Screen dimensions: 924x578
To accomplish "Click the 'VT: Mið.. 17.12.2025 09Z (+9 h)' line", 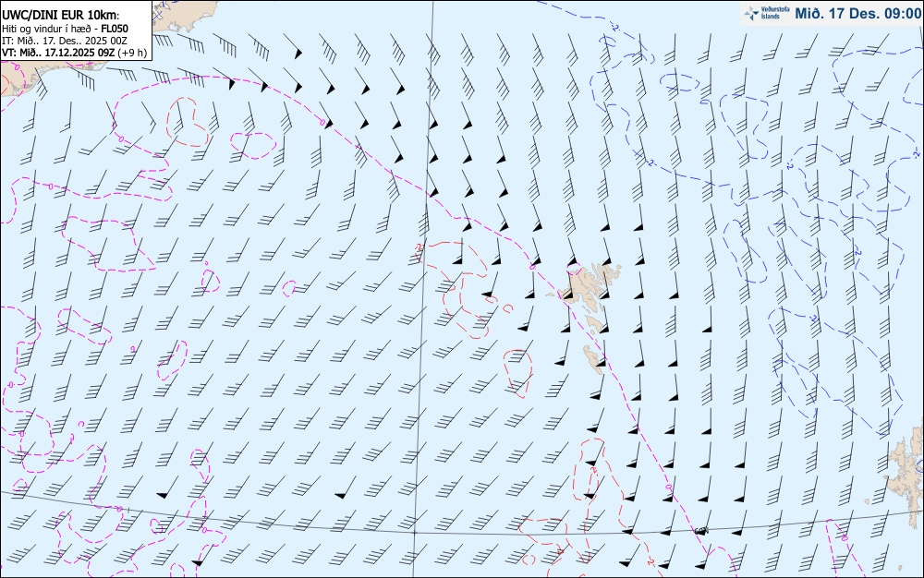I will 74,53.
